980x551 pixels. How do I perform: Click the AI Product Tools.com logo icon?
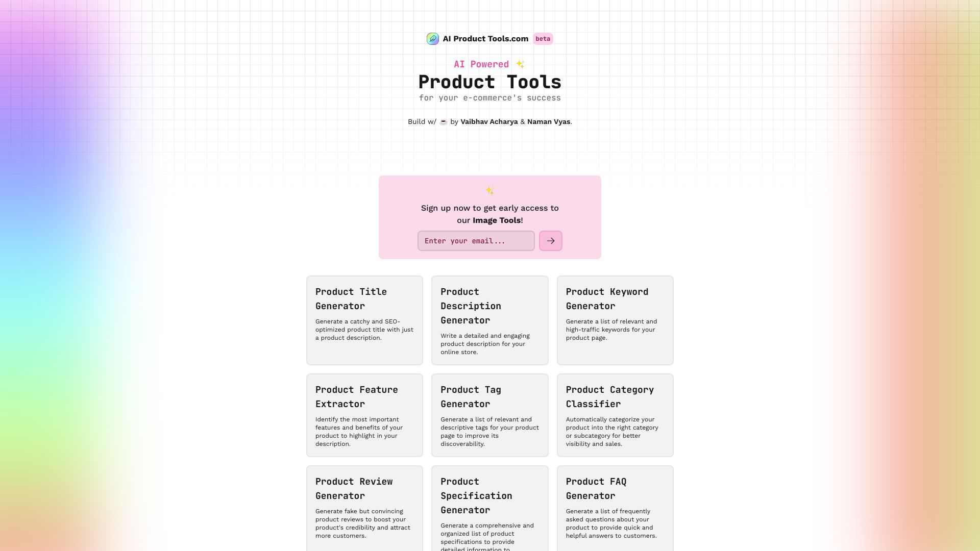432,38
